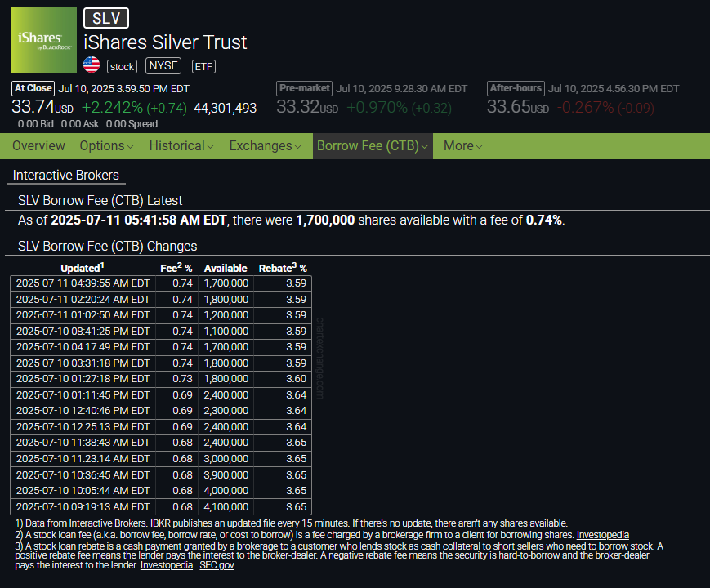Click the 4,000,000 available shares cell

coord(226,490)
